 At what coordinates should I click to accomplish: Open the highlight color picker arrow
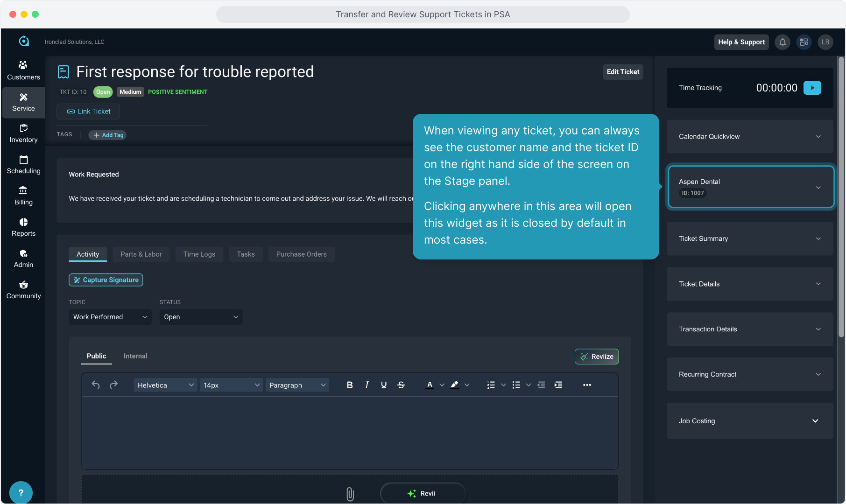pyautogui.click(x=467, y=385)
